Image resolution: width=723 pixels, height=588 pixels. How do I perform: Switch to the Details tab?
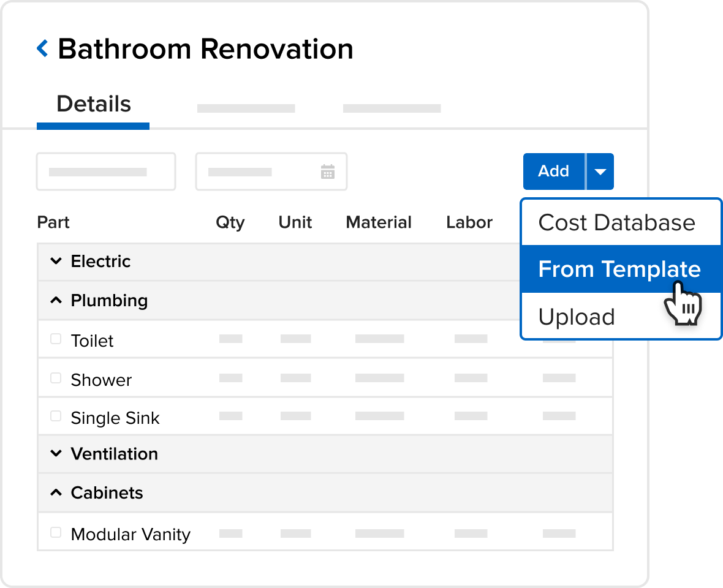[93, 104]
